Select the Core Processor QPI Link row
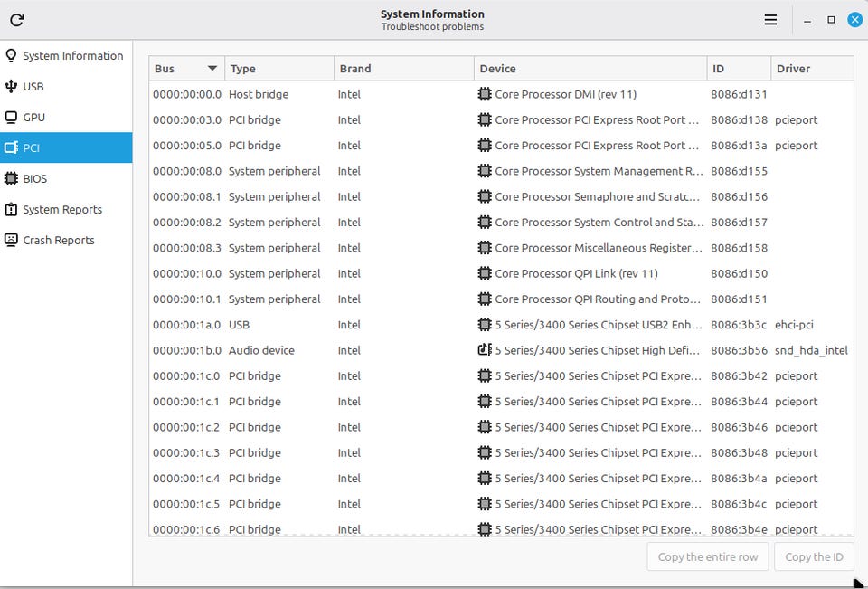The width and height of the screenshot is (868, 589). (x=576, y=273)
